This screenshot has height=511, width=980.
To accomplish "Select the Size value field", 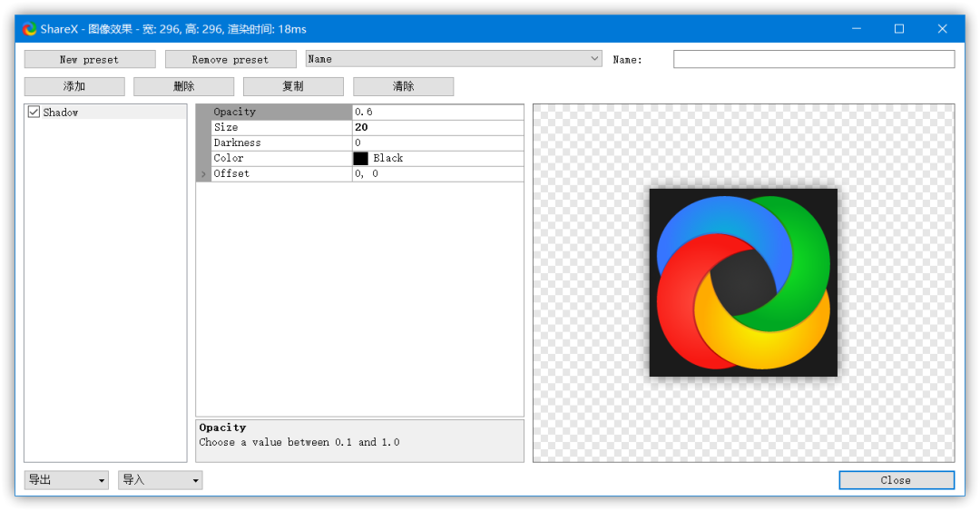I will [x=437, y=127].
